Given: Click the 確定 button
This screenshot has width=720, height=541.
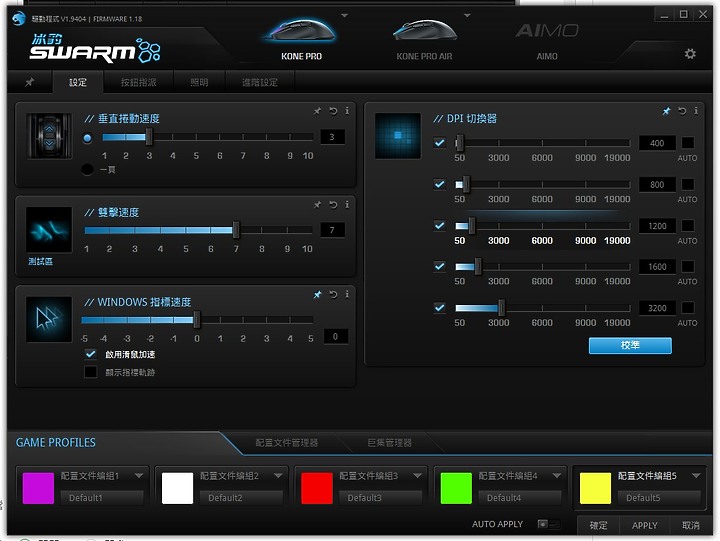Looking at the screenshot, I should pos(598,525).
